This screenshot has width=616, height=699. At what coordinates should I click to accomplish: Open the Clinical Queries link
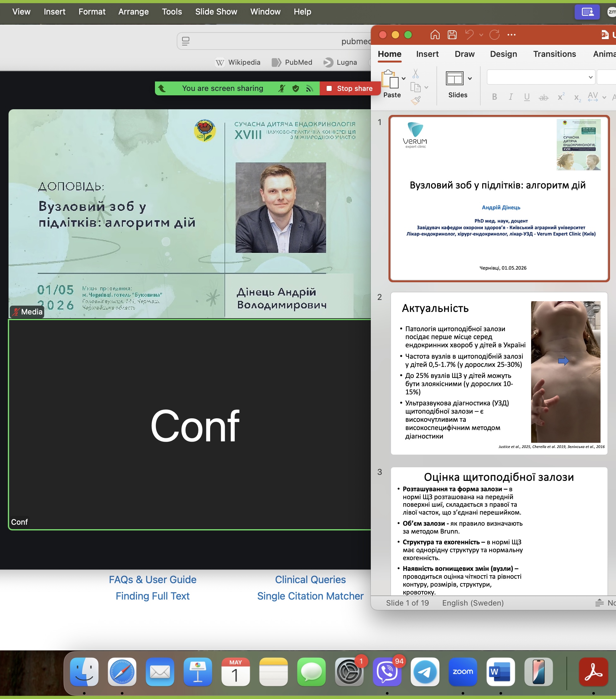point(311,579)
